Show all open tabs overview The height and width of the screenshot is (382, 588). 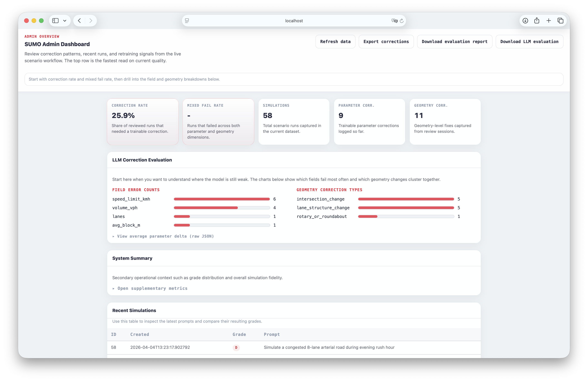tap(560, 20)
